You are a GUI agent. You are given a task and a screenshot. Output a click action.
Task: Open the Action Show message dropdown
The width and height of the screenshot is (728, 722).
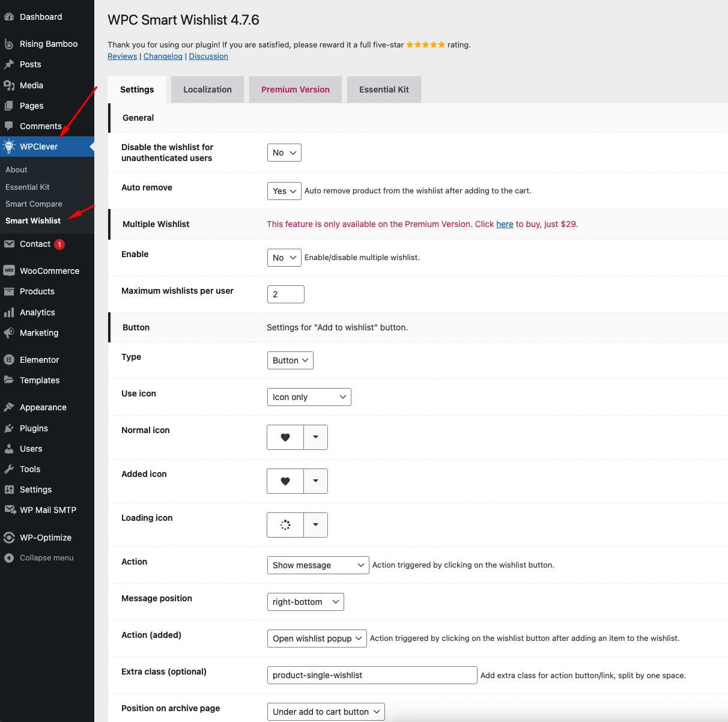tap(318, 565)
